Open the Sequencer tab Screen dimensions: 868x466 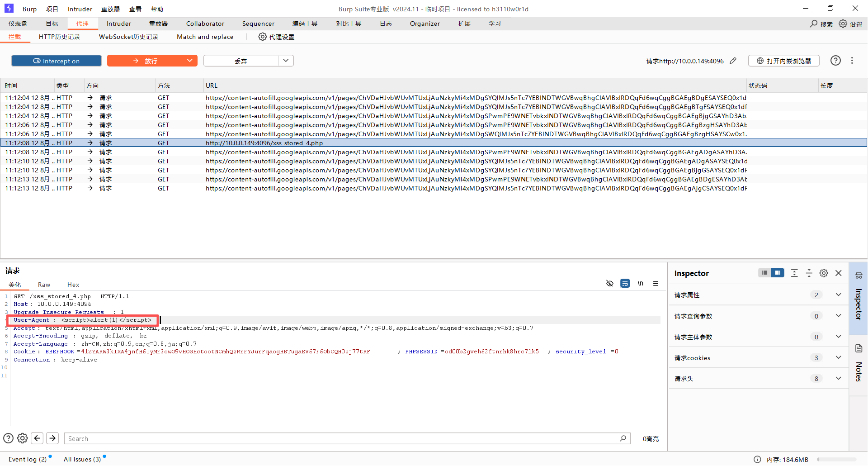point(258,24)
